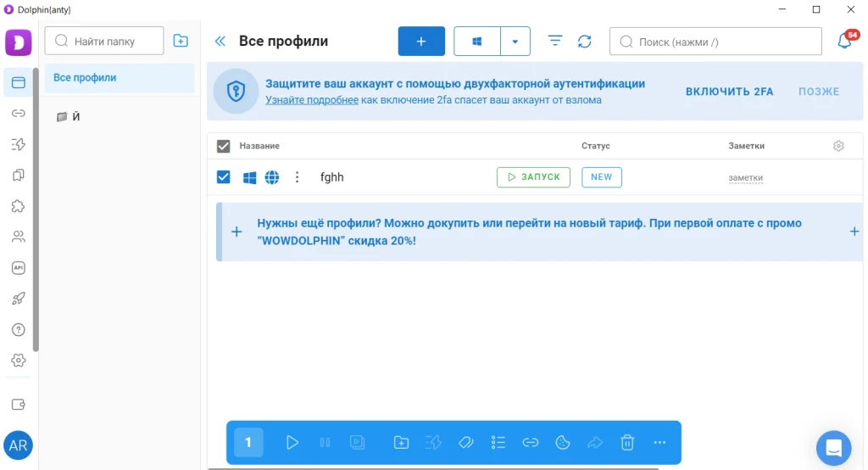Focus the Поиск profile search field
Screen dimensions: 868x470
pyautogui.click(x=715, y=41)
